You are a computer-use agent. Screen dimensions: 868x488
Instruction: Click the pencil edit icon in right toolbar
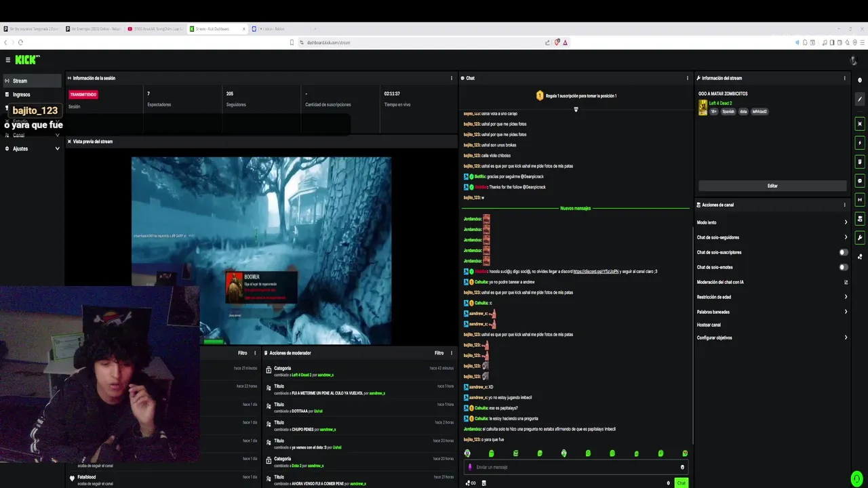(x=860, y=100)
